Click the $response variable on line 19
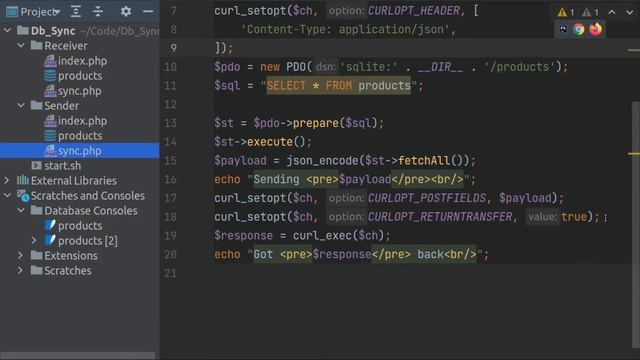 pos(244,236)
